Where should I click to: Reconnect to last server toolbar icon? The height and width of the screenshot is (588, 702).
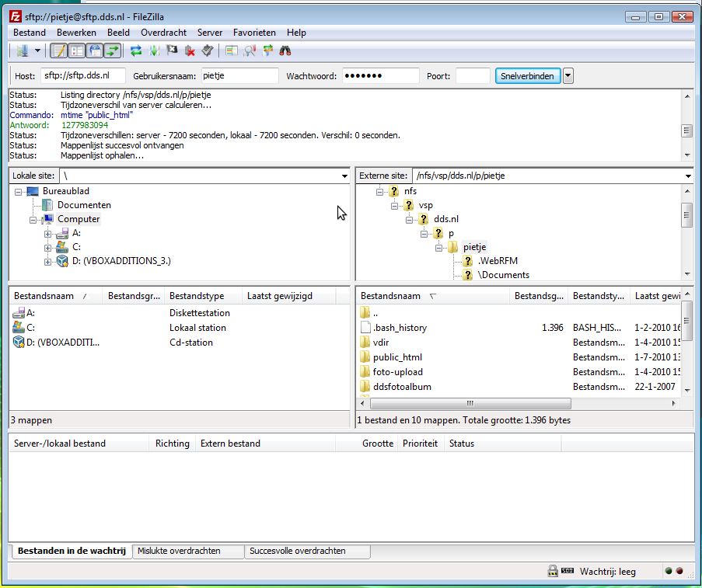coord(208,51)
